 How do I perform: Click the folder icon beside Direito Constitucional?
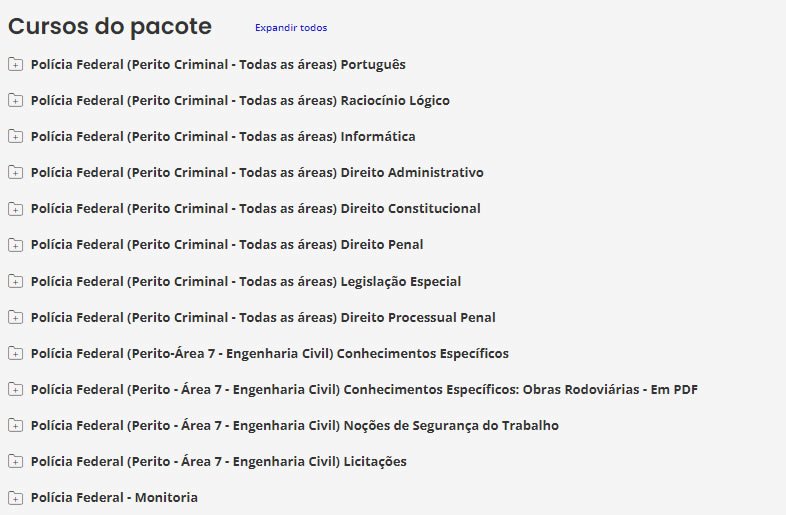coord(15,209)
